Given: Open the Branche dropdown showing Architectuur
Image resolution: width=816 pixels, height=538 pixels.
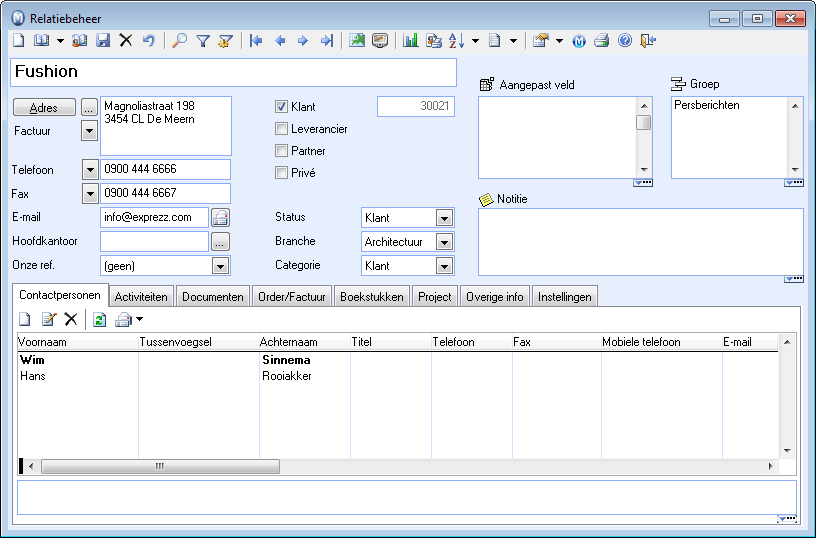Looking at the screenshot, I should [444, 242].
